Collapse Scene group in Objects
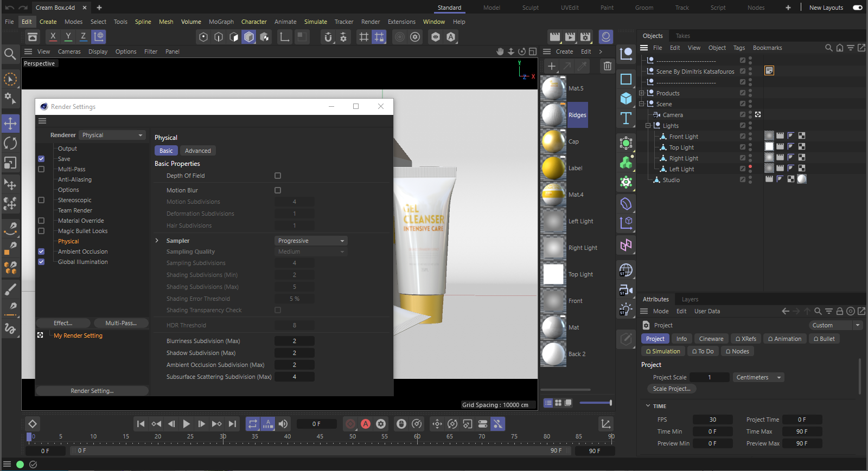This screenshot has height=471, width=868. [x=641, y=104]
